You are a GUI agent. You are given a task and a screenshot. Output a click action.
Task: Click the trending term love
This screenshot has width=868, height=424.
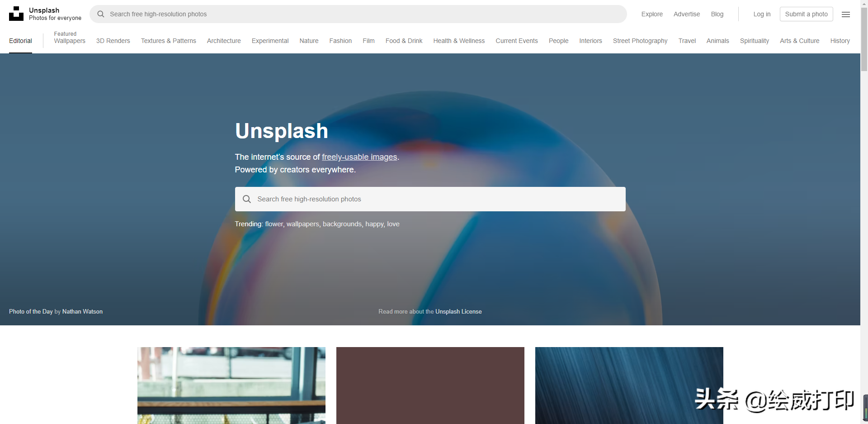tap(393, 224)
